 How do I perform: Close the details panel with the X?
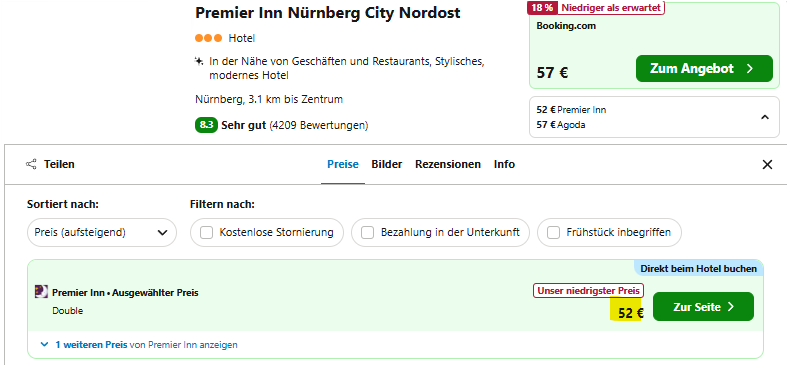click(767, 165)
